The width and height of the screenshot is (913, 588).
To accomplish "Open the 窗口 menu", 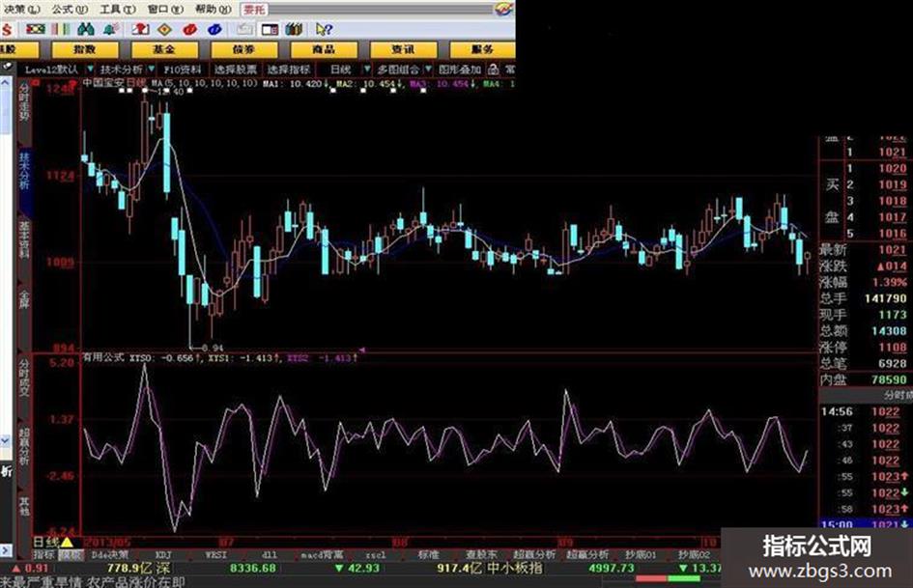I will pyautogui.click(x=165, y=9).
